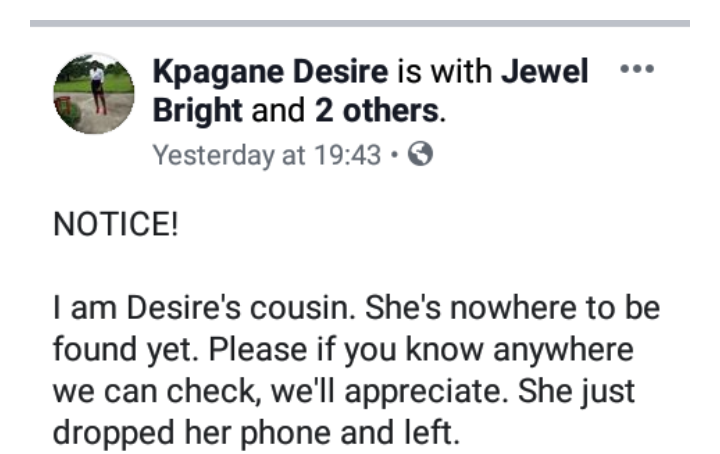Click the word "and" before 2 others
Screen dimensions: 720x454
tap(279, 111)
